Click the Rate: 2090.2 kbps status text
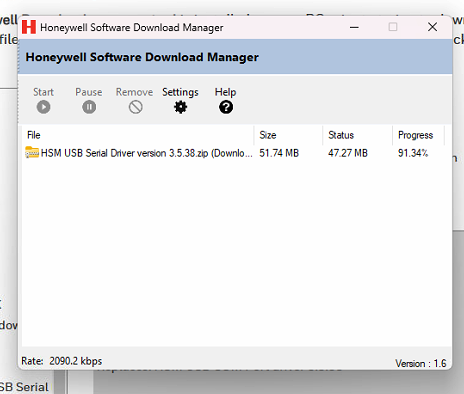 pyautogui.click(x=62, y=361)
